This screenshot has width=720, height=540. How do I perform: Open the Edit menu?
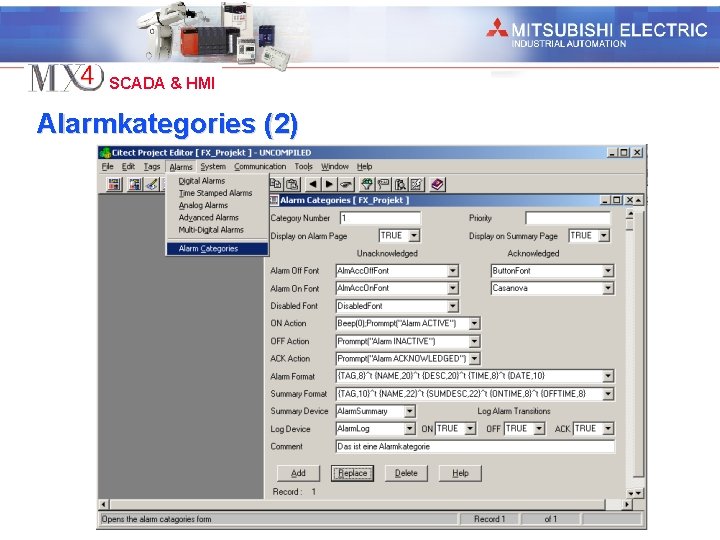click(128, 166)
